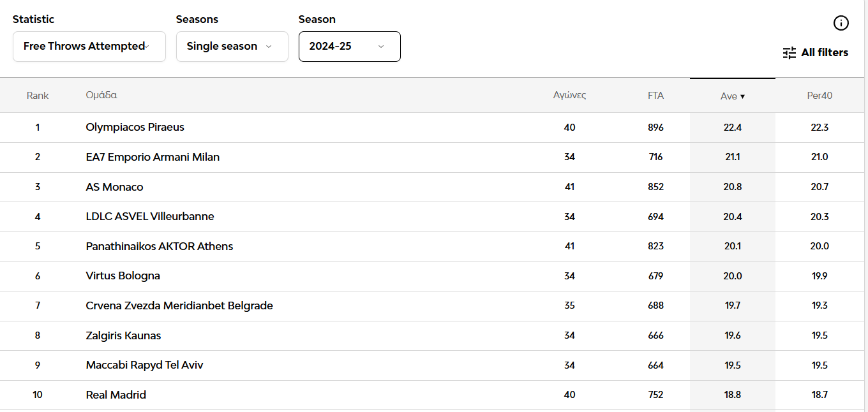Open Crvena Zvezda Meridianbet Belgrade link
Screen dimensions: 868x412
[179, 306]
